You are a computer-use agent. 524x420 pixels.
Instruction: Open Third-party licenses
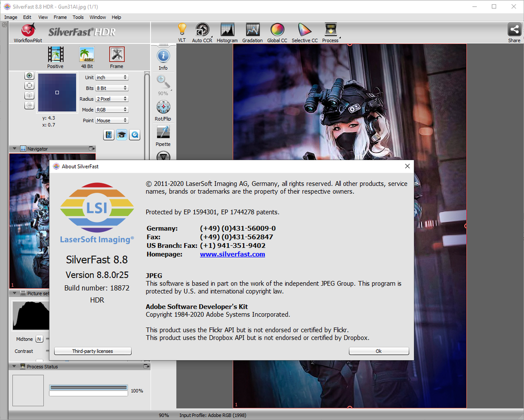pos(92,351)
